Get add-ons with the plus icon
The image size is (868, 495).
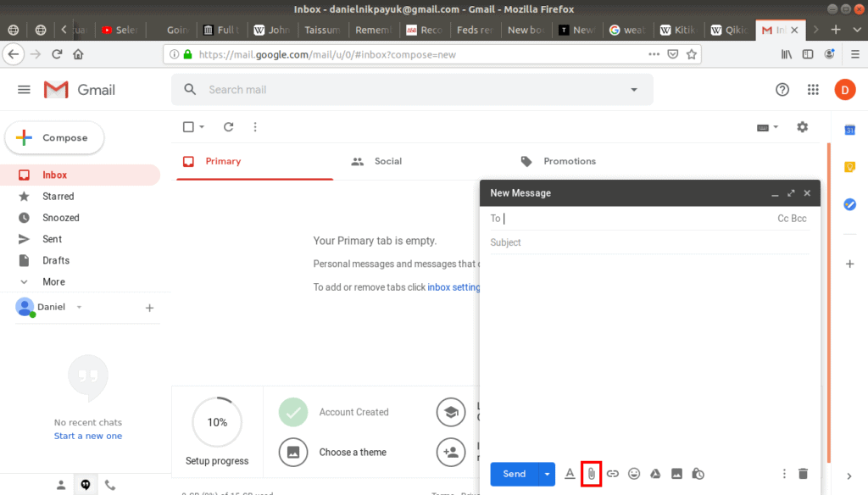(849, 264)
